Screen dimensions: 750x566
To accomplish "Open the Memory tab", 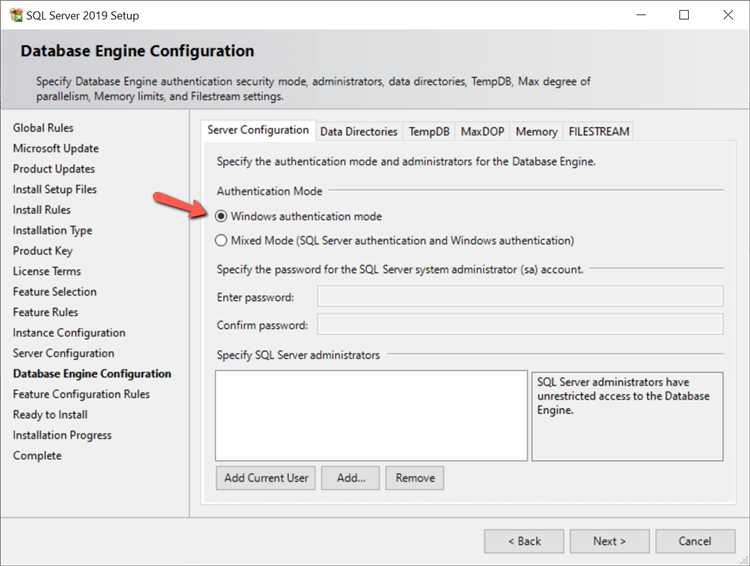I will (x=536, y=131).
